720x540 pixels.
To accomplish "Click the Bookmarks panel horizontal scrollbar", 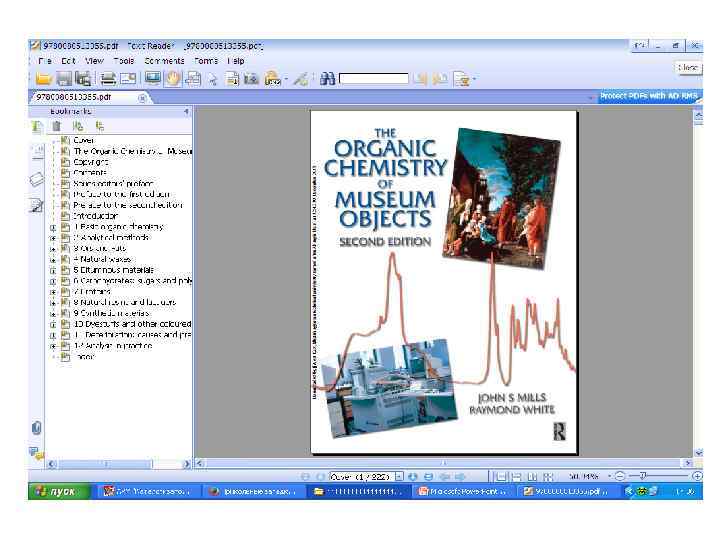I will (x=119, y=464).
